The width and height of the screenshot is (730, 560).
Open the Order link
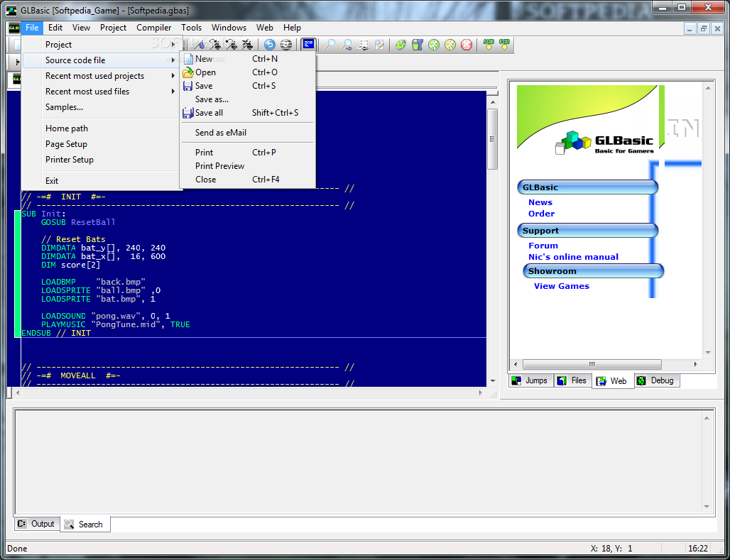click(541, 214)
